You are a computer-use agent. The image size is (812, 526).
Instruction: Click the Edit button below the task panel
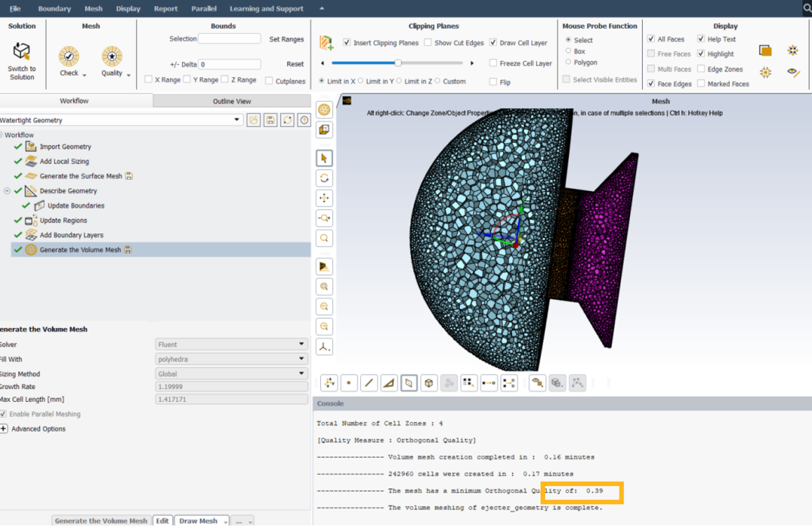(162, 521)
